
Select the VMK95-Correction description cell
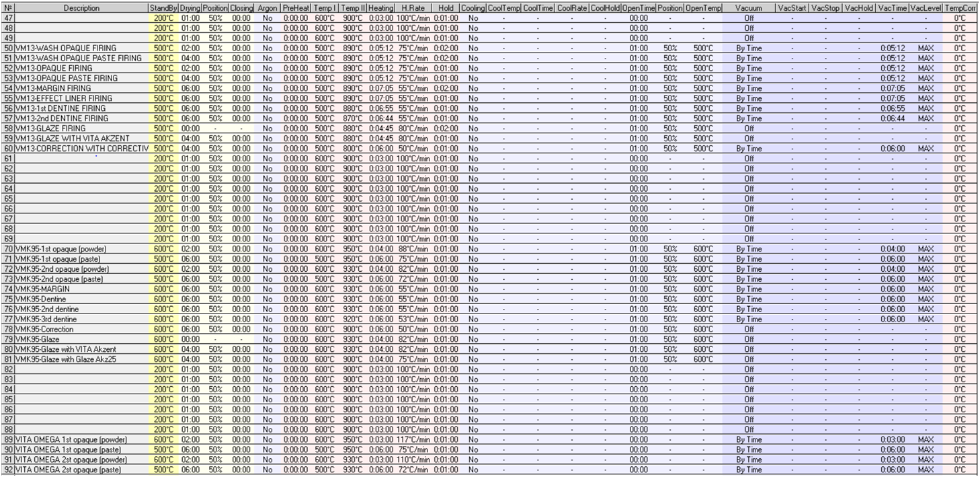(x=81, y=329)
